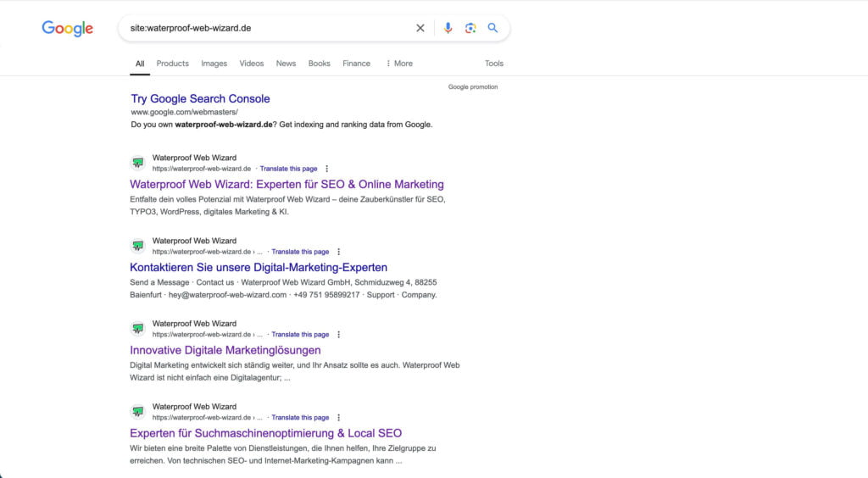This screenshot has height=478, width=868.
Task: Click the https://waterproof-web-wizard.de URL of first result
Action: [202, 169]
